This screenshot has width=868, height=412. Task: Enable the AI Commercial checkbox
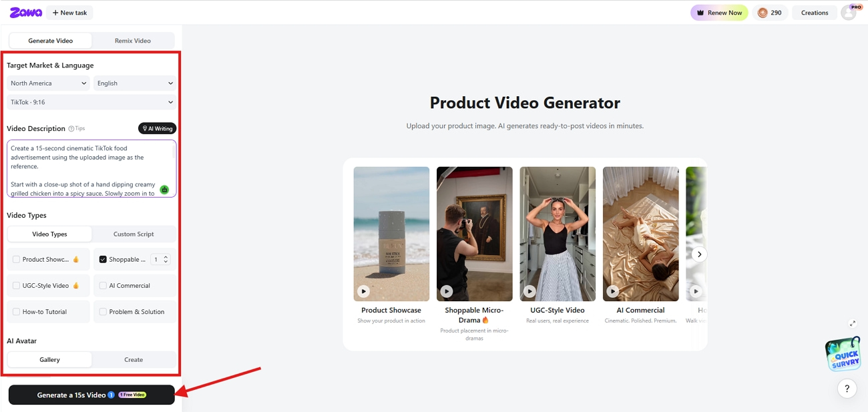point(103,285)
